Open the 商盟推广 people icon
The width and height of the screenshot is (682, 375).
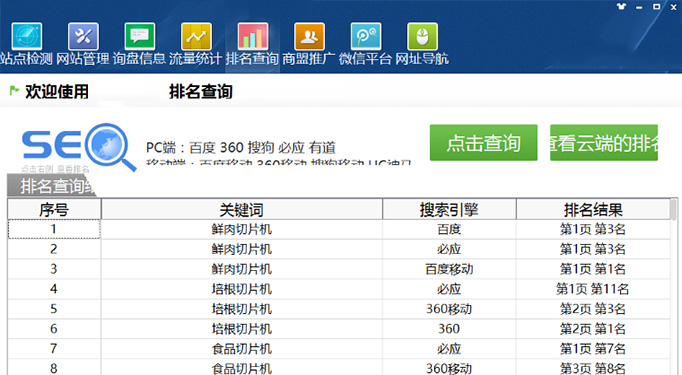pyautogui.click(x=309, y=37)
